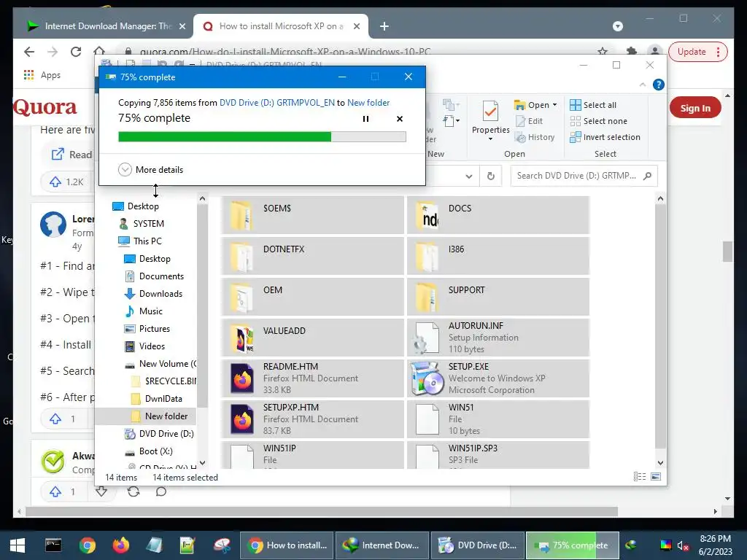Open Firefox from the taskbar
747x560 pixels.
(120, 545)
